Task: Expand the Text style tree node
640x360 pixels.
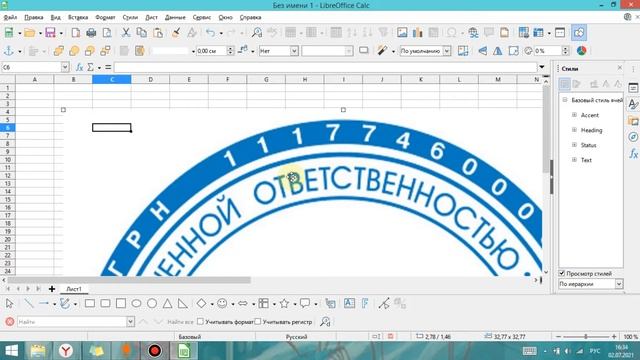Action: pyautogui.click(x=574, y=160)
